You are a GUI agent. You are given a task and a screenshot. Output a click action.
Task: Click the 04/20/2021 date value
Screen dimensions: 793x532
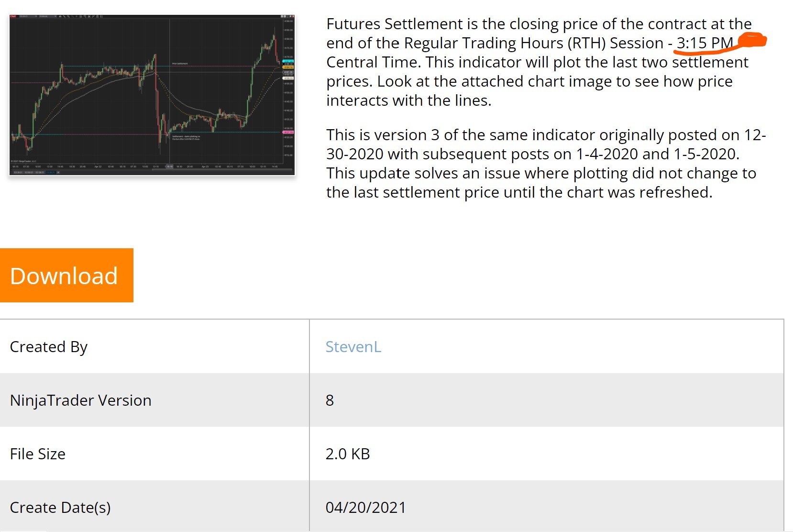pyautogui.click(x=366, y=508)
